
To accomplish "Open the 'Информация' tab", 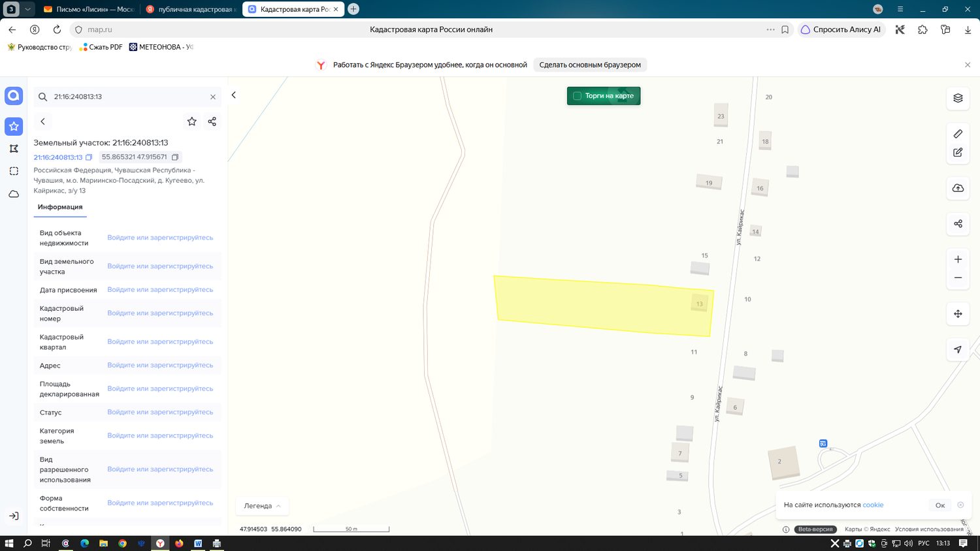I will [60, 207].
